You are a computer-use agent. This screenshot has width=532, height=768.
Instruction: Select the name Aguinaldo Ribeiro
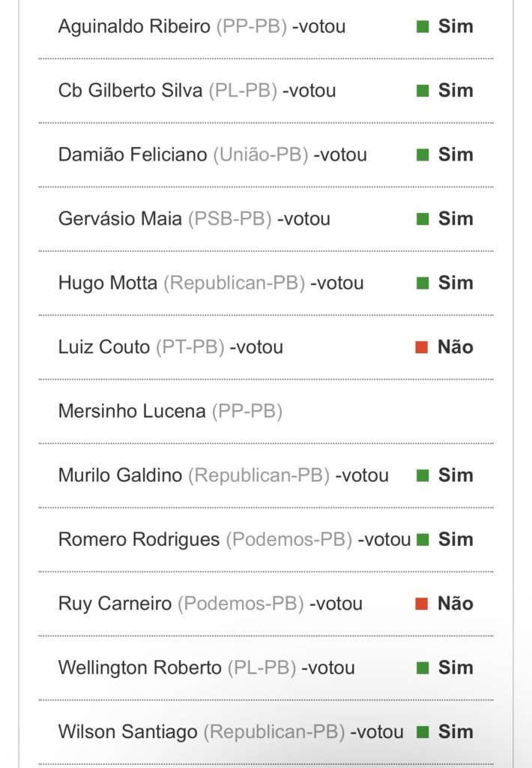click(x=134, y=27)
